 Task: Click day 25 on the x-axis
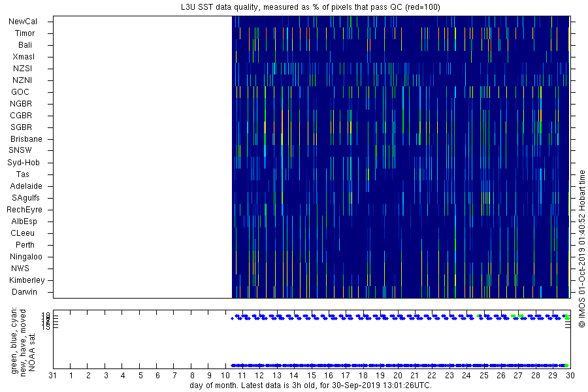tap(484, 376)
